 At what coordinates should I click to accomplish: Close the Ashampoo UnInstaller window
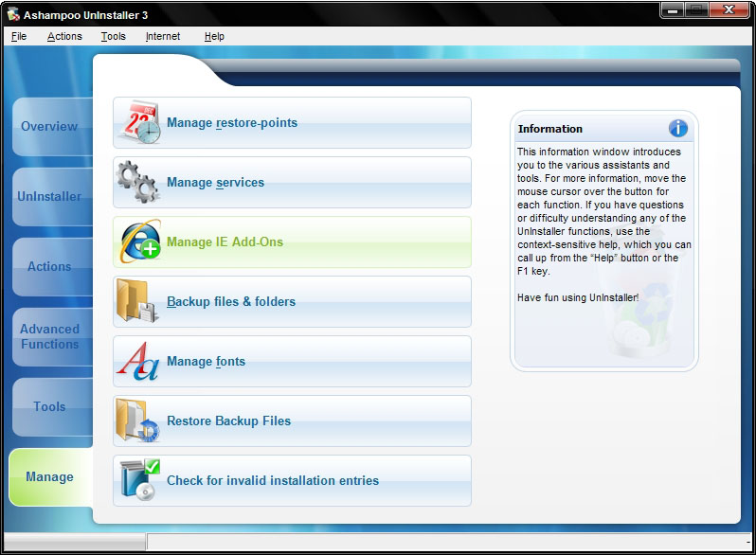pyautogui.click(x=729, y=9)
